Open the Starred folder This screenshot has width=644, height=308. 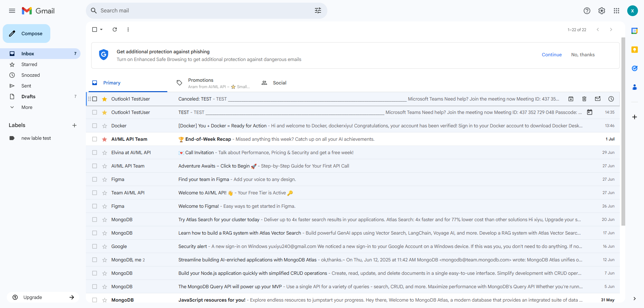[40, 64]
